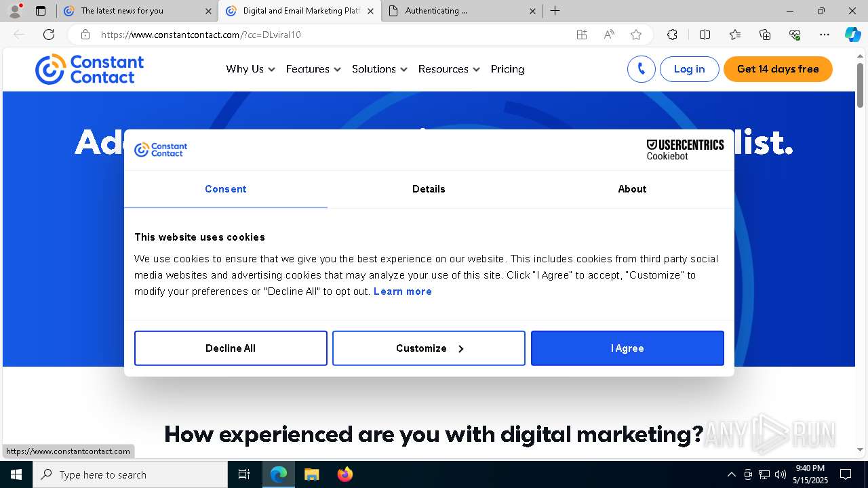Click the taskbar clock and date

[810, 474]
